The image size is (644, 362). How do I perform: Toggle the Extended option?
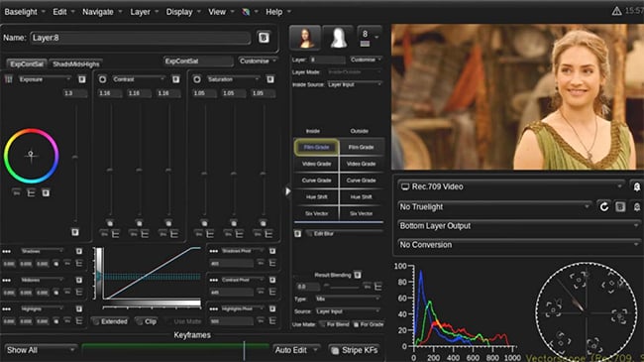[110, 321]
